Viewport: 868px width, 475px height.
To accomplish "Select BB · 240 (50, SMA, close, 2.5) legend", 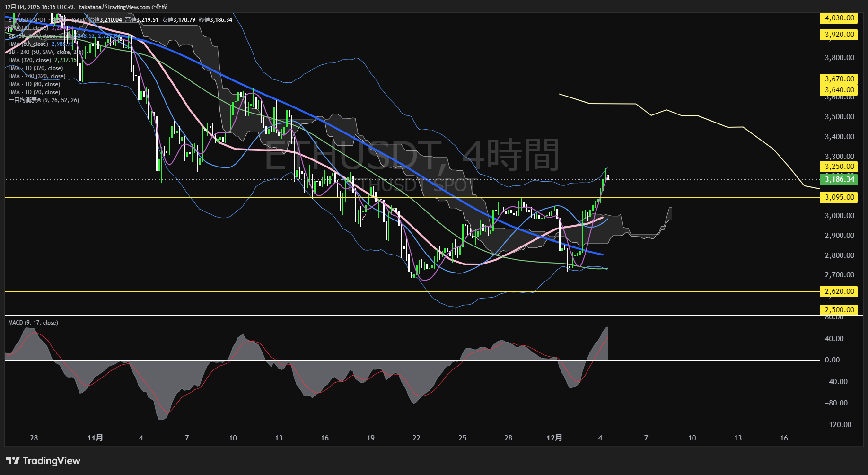I will point(45,52).
